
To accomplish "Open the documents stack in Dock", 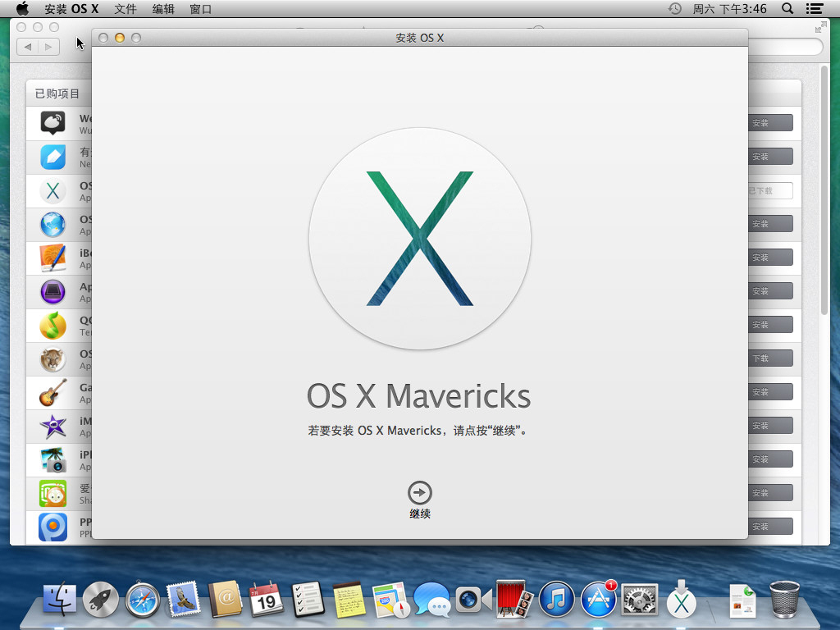I will (742, 600).
